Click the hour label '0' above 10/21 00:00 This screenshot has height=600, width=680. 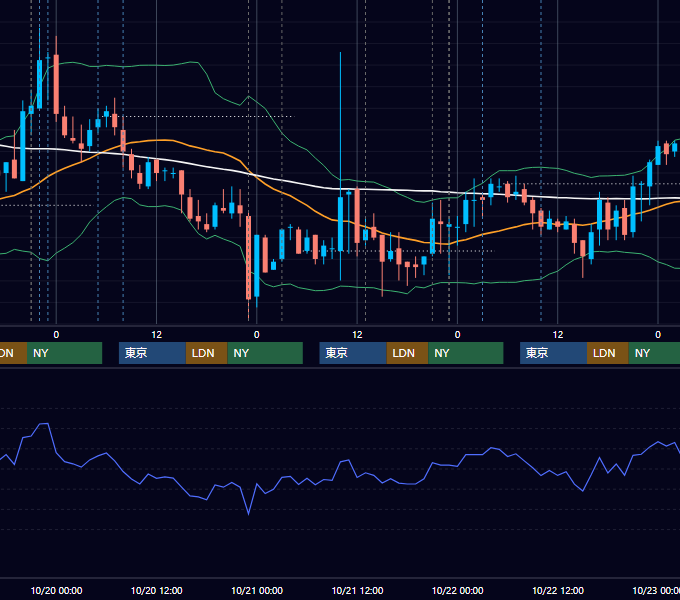257,335
